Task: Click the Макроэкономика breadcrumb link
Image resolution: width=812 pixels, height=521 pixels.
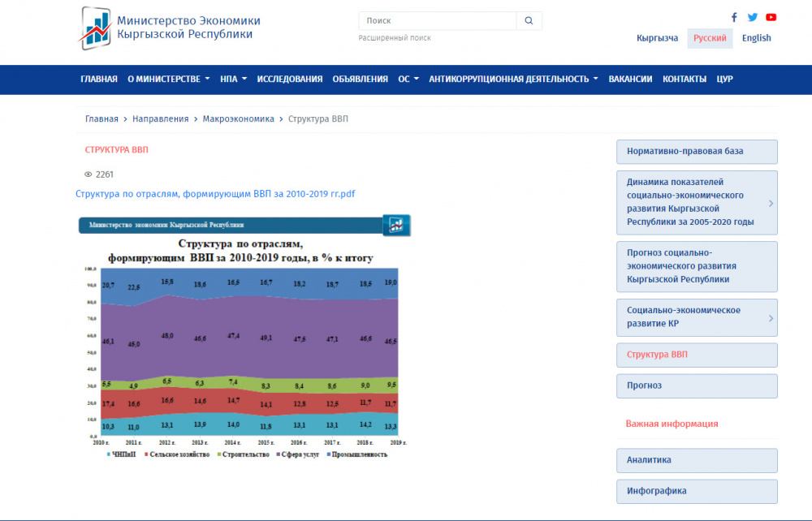Action: pyautogui.click(x=238, y=119)
